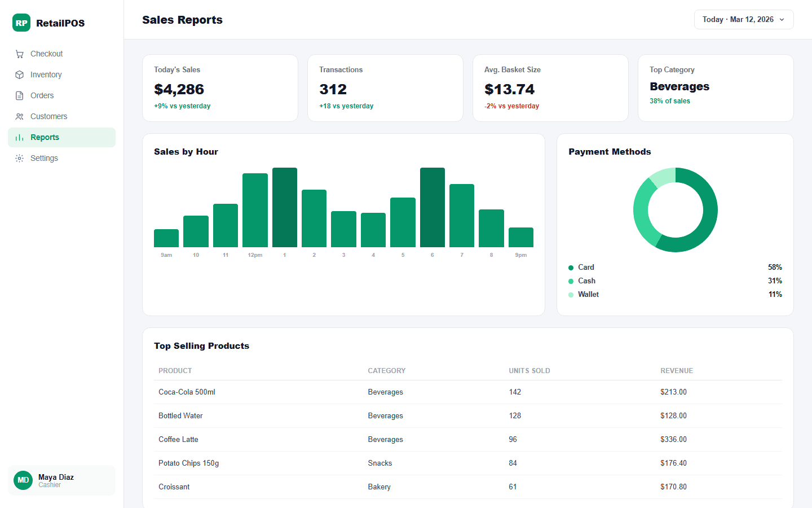
Task: Select the 6pm bar in Sales by Hour
Action: [x=433, y=208]
